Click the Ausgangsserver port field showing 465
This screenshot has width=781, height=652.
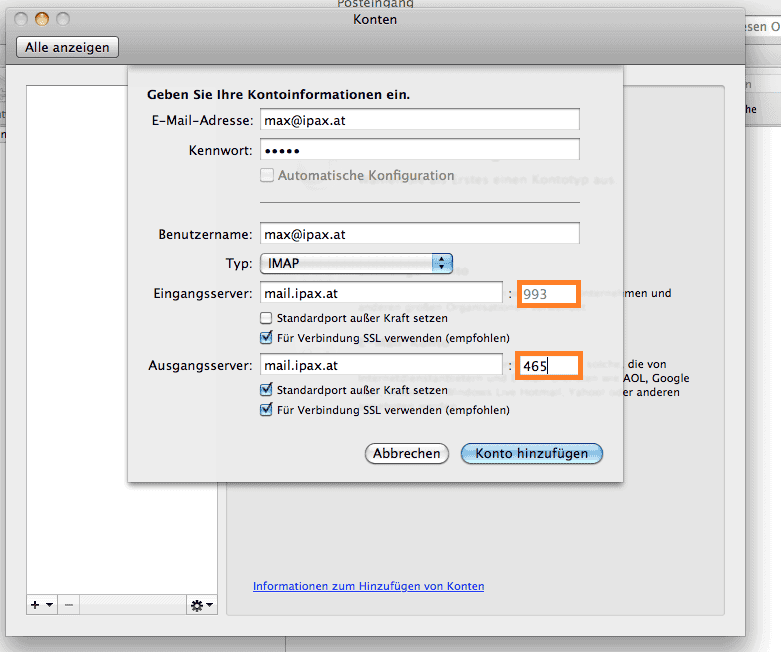[547, 366]
